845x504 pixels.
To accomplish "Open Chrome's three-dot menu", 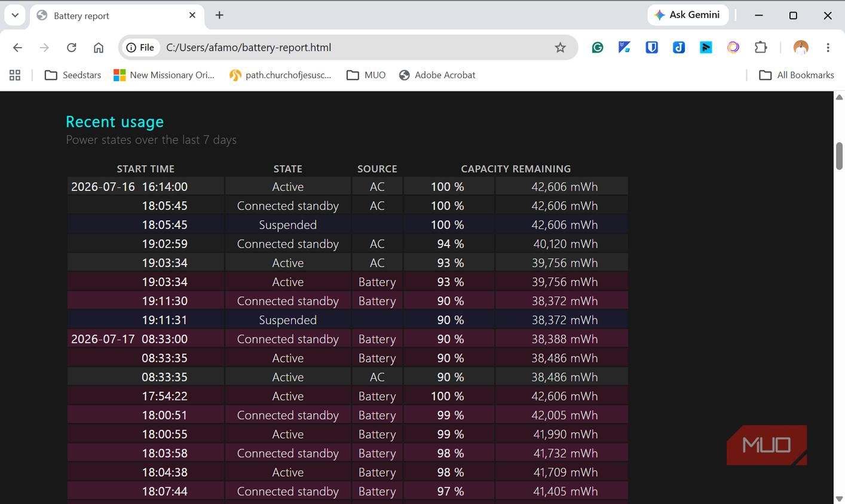I will [x=828, y=48].
